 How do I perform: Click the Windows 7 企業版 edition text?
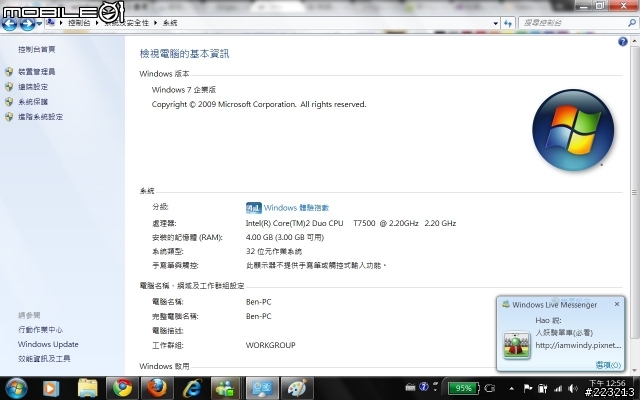184,90
